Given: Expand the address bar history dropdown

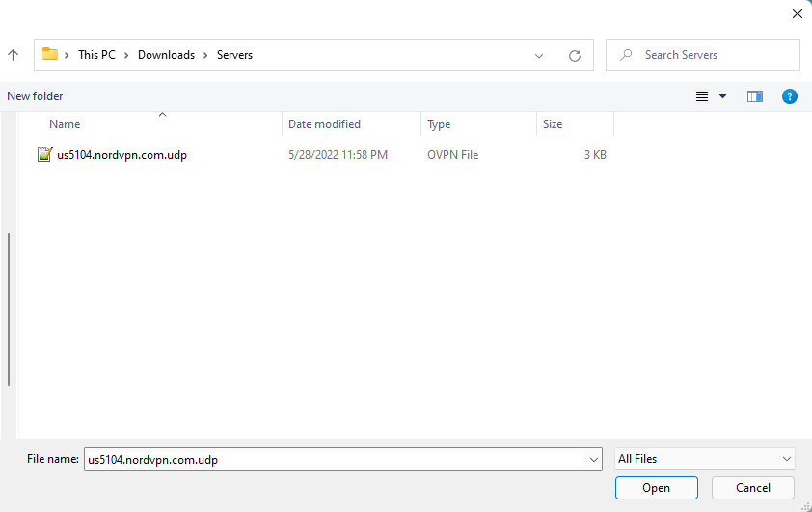Looking at the screenshot, I should (x=539, y=55).
